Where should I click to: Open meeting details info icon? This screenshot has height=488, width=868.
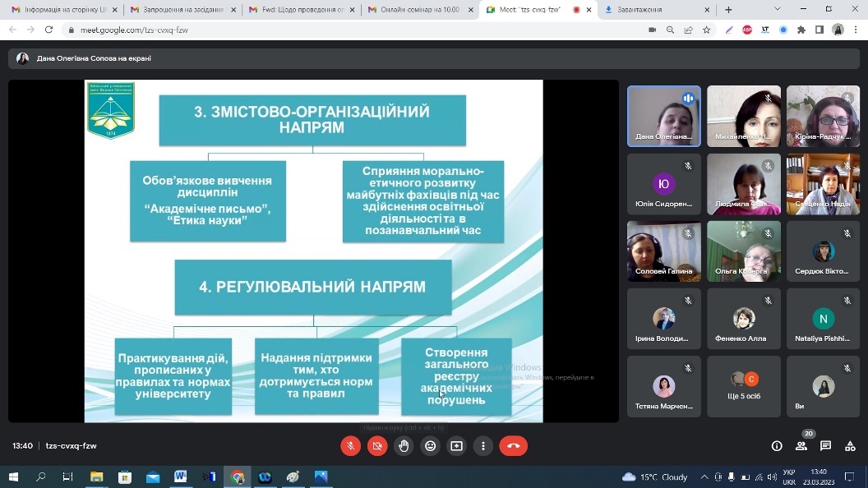coord(777,446)
